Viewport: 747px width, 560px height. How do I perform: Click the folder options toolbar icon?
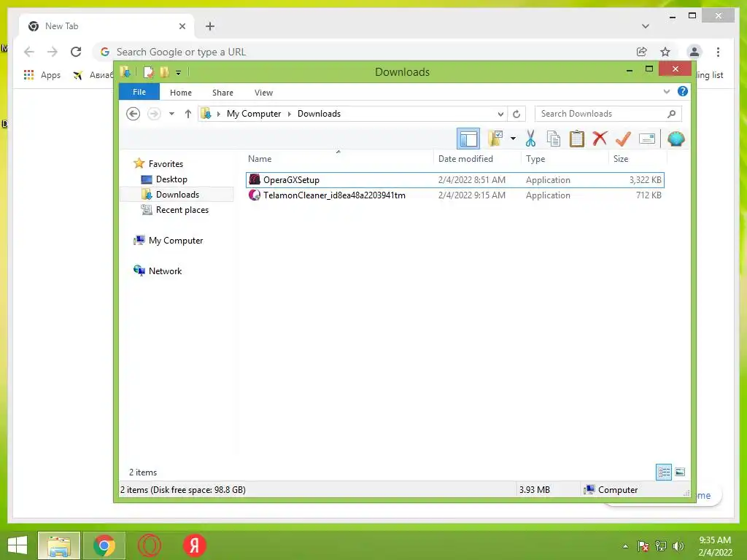pos(495,139)
